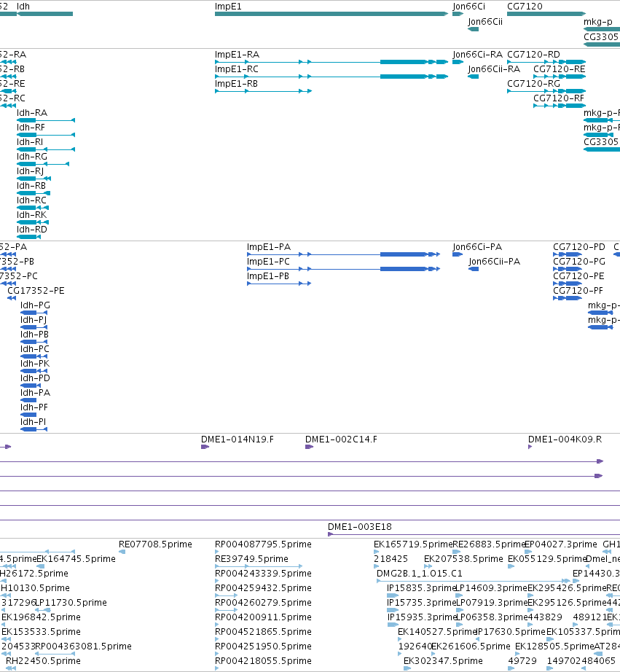Open feature DMG2B.1_1.015.C1

coord(474,581)
